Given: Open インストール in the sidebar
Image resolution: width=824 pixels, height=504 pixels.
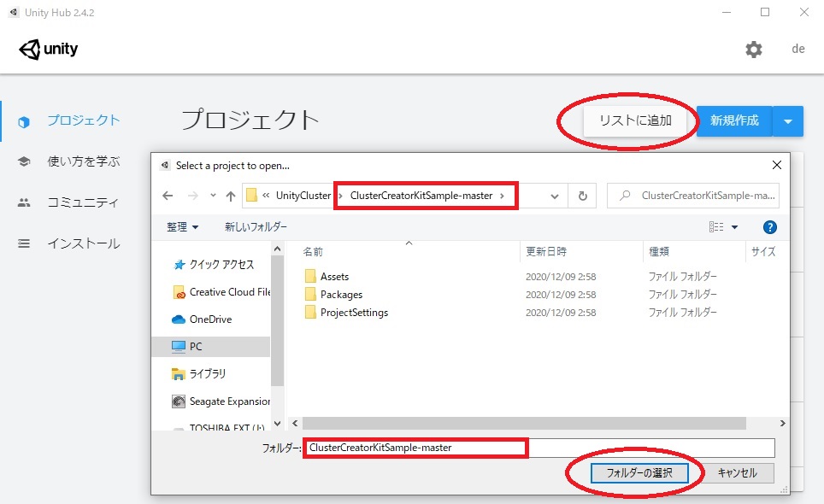Looking at the screenshot, I should click(84, 243).
